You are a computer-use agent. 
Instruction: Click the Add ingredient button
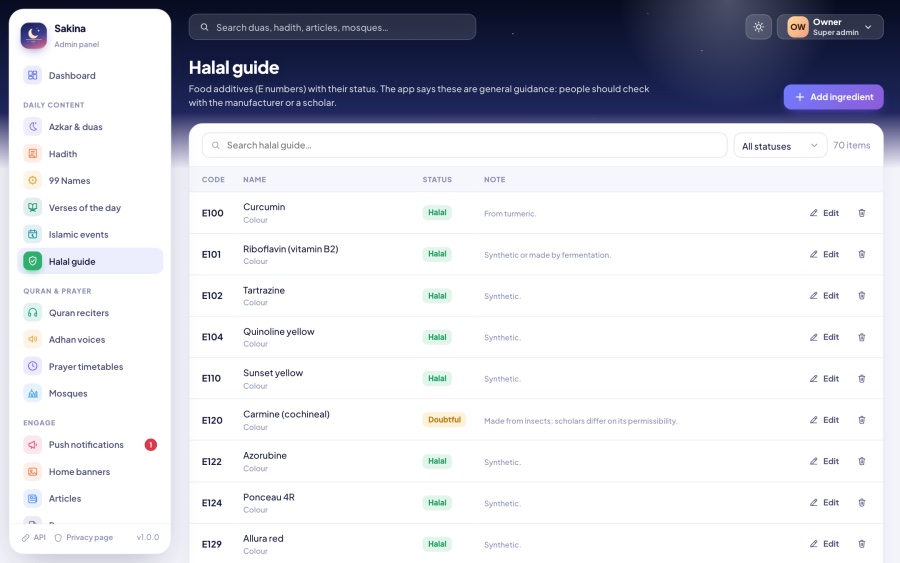point(833,97)
